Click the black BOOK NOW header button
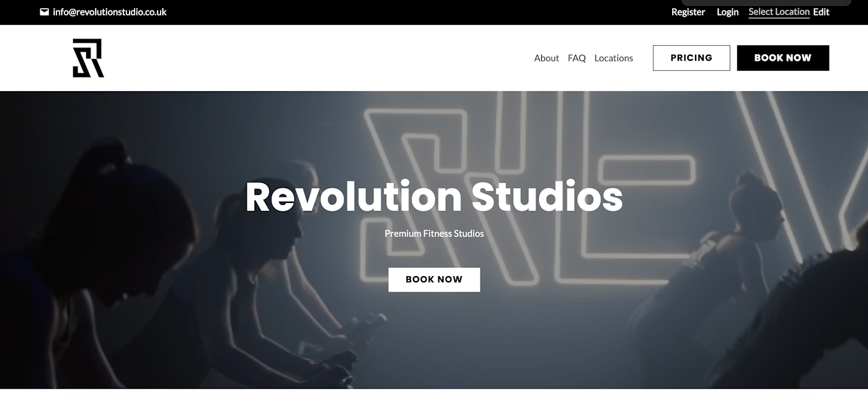Image resolution: width=868 pixels, height=399 pixels. tap(783, 58)
